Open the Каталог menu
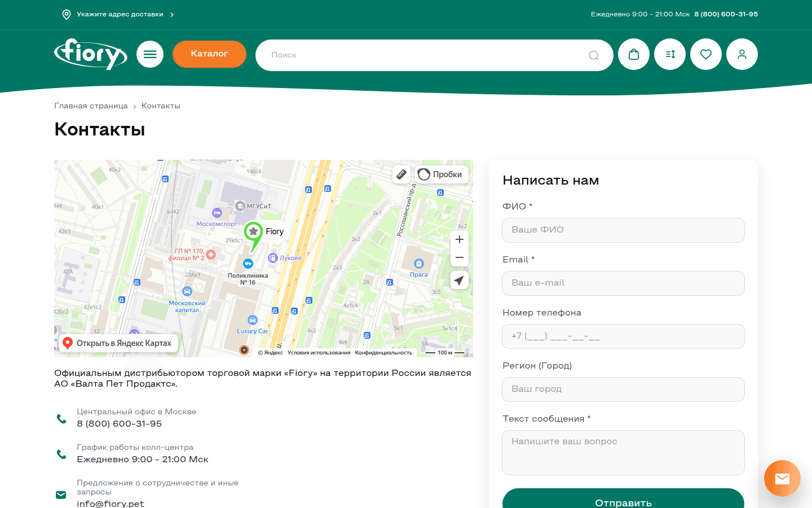This screenshot has width=812, height=508. pos(209,54)
